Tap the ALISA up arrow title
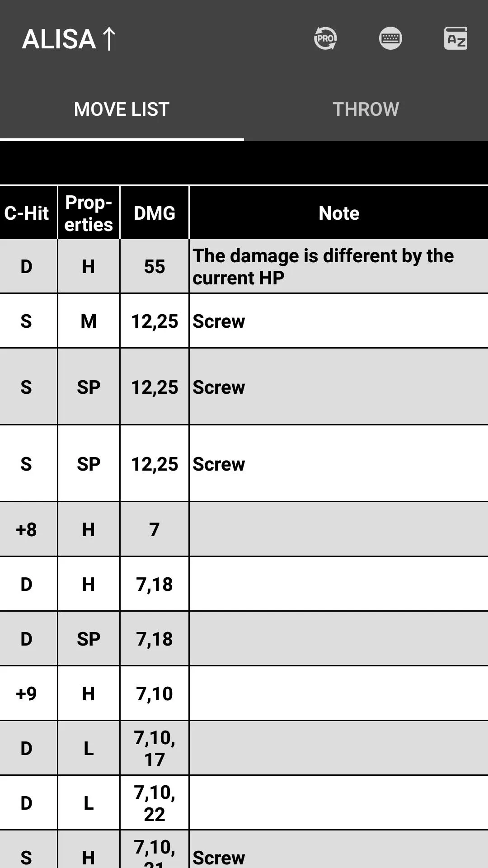Image resolution: width=488 pixels, height=868 pixels. tap(69, 39)
